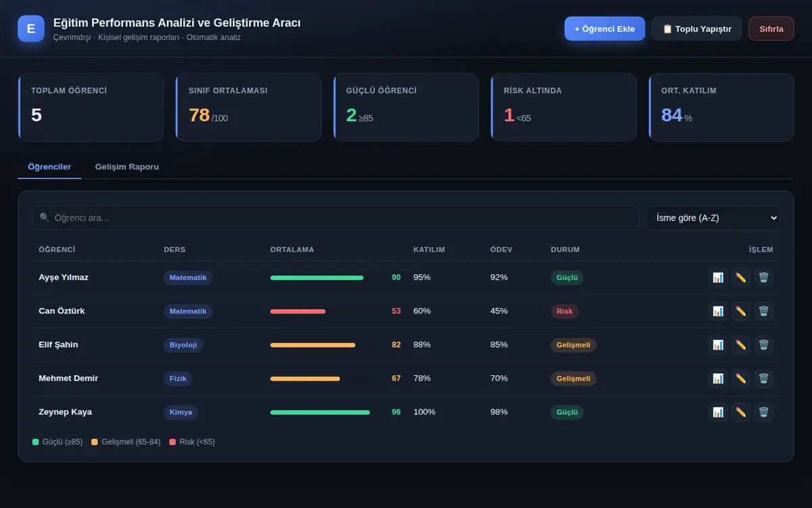The image size is (812, 508).
Task: Click the edit pencil in Mehmet Demir's row
Action: (741, 378)
